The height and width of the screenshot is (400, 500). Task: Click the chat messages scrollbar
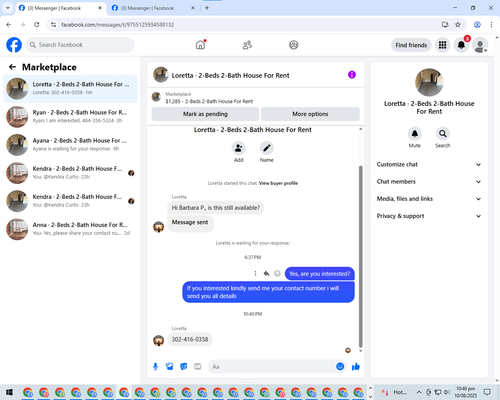(360, 257)
